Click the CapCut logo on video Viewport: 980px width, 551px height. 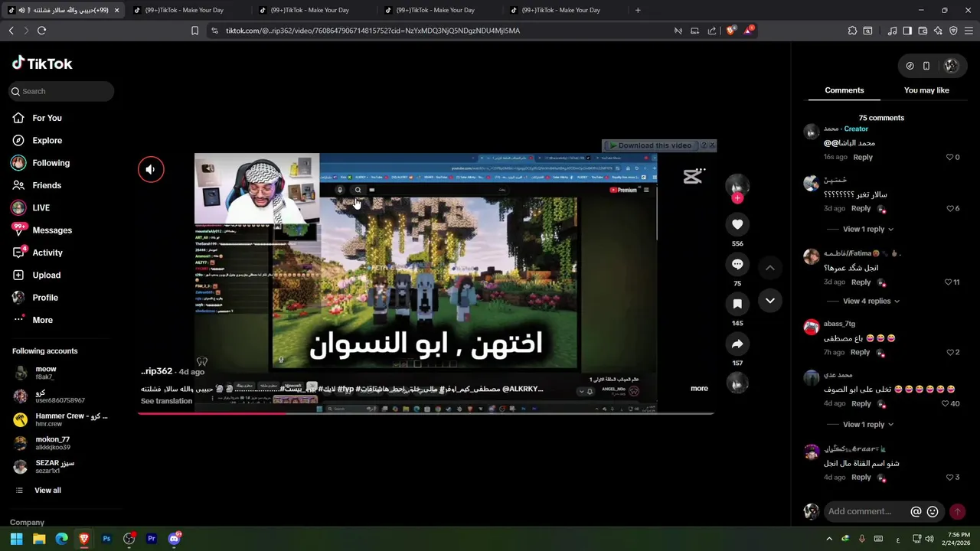pyautogui.click(x=694, y=176)
